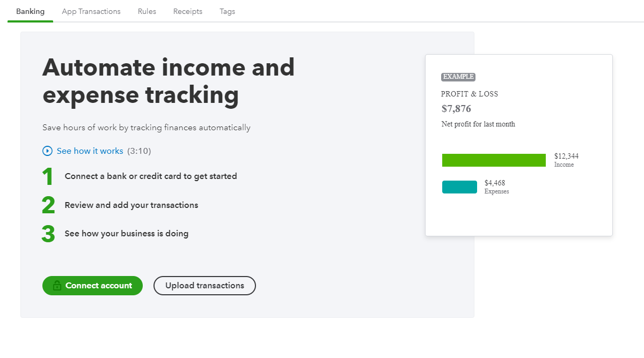Go to the Rules tab

pos(147,11)
